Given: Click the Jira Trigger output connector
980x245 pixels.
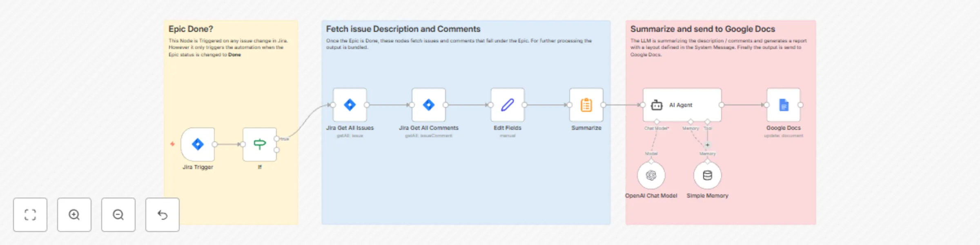Looking at the screenshot, I should click(215, 144).
